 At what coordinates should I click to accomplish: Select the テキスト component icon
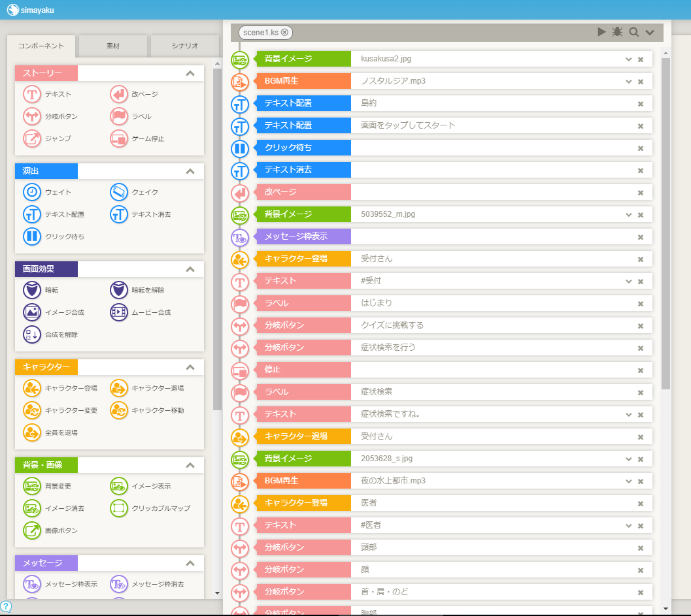coord(32,94)
